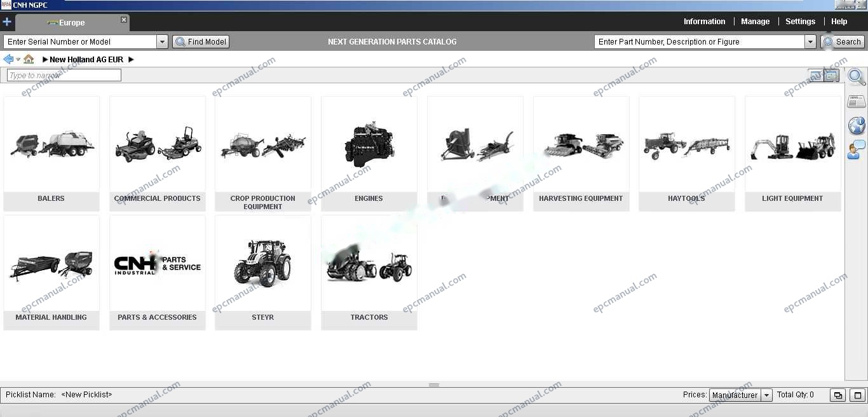
Task: Click the HAYTOOLS label
Action: coord(686,198)
